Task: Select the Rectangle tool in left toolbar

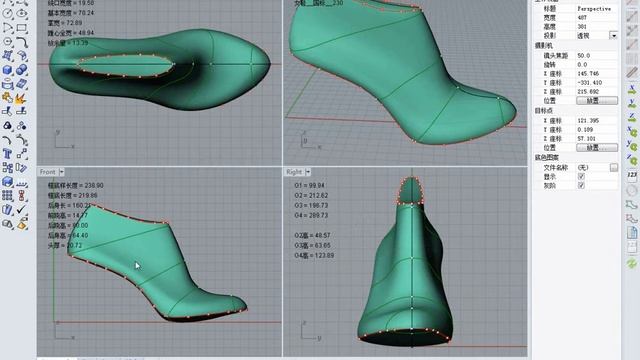Action: pyautogui.click(x=22, y=28)
